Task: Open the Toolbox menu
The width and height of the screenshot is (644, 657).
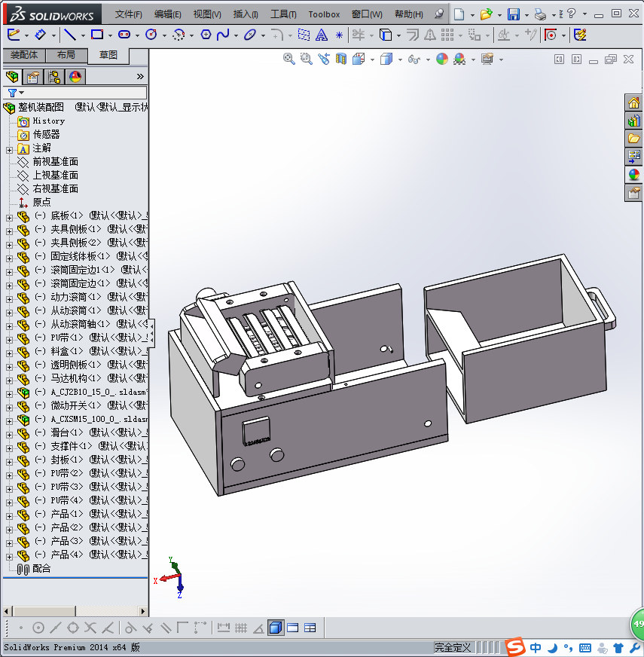Action: click(x=324, y=14)
